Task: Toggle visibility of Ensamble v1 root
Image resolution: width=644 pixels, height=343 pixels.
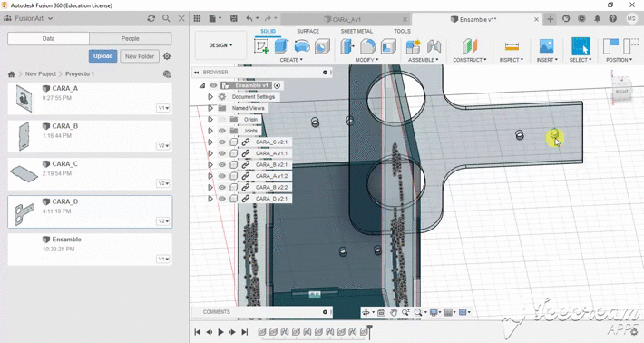Action: pos(213,85)
